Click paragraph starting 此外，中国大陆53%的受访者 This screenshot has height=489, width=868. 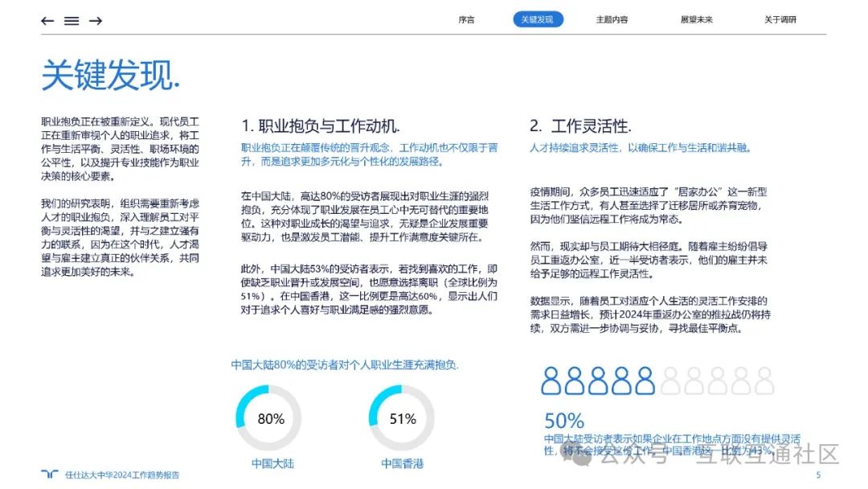[369, 289]
